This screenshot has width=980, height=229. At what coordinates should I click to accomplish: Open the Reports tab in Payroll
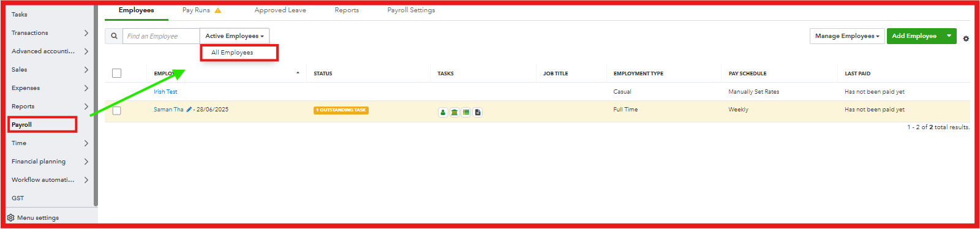(347, 10)
